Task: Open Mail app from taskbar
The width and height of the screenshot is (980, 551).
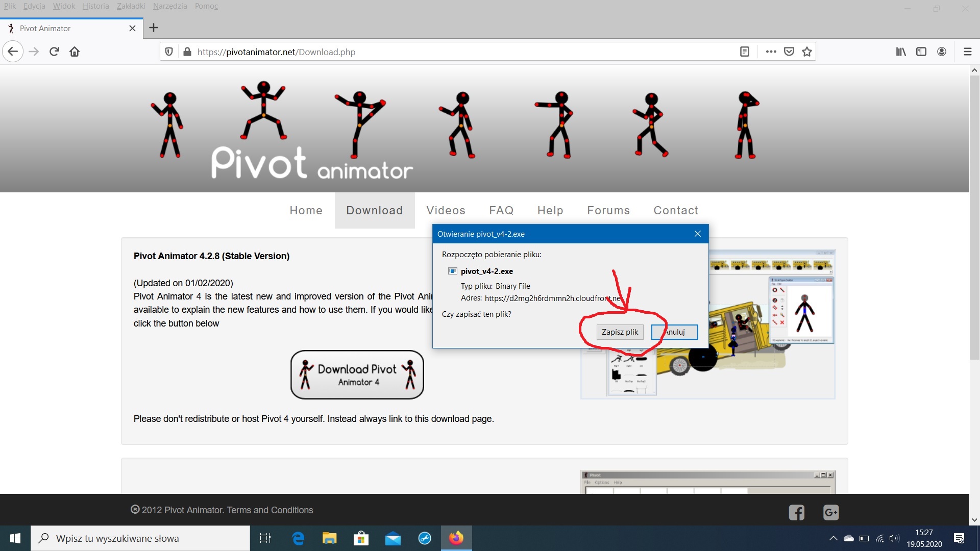Action: [x=393, y=538]
